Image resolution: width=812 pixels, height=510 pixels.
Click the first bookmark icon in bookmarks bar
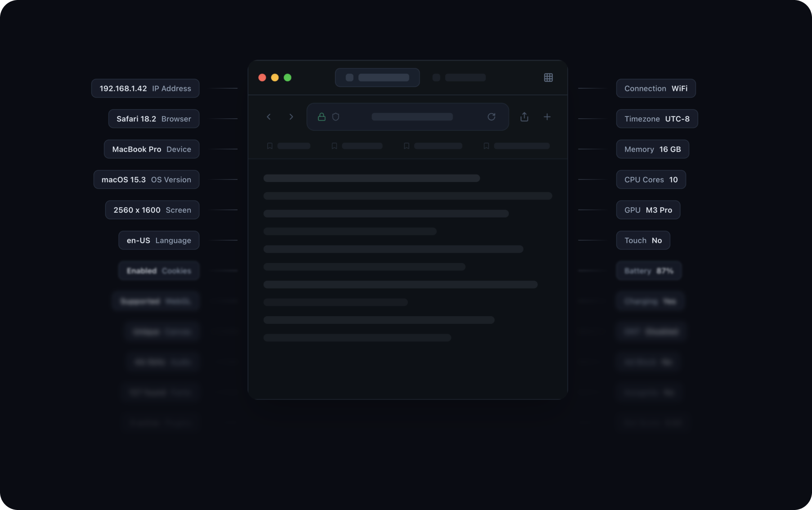point(270,146)
